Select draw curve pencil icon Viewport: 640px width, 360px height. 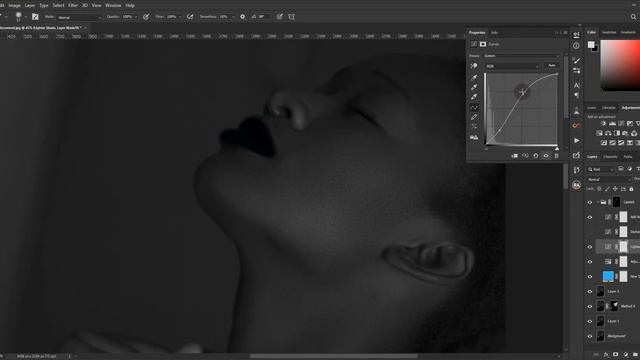coord(474,117)
